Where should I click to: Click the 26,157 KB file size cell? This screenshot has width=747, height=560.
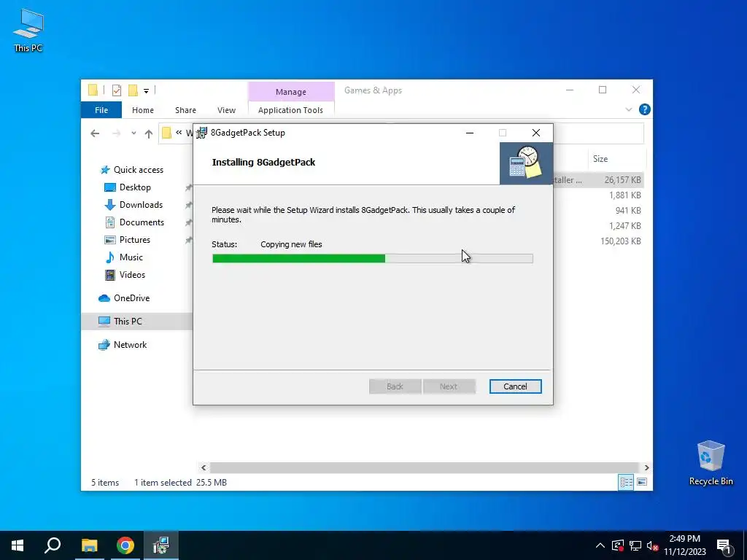point(622,180)
